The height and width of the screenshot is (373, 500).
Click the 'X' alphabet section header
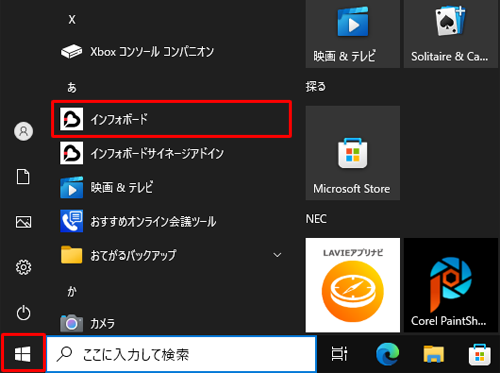(72, 20)
